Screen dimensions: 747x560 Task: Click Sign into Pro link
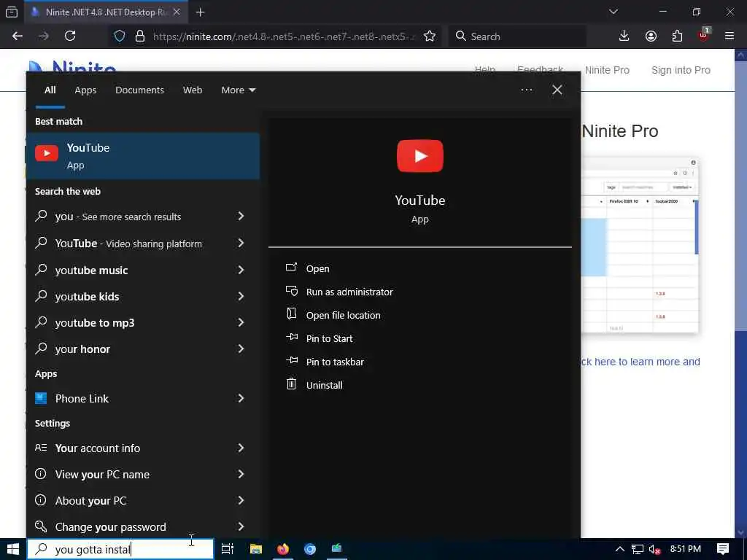681,70
